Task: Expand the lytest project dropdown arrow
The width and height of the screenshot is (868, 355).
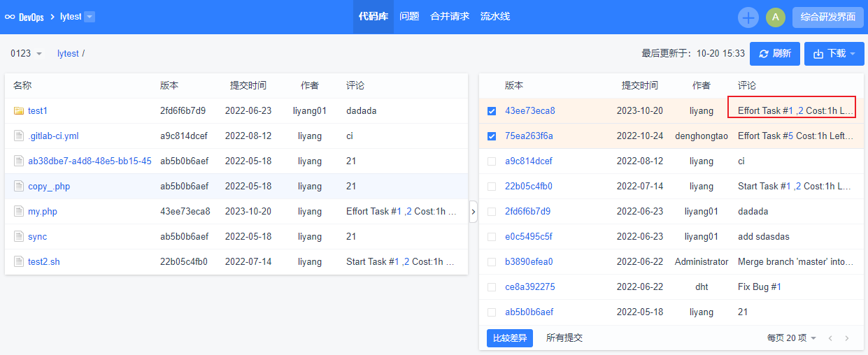Action: coord(90,17)
